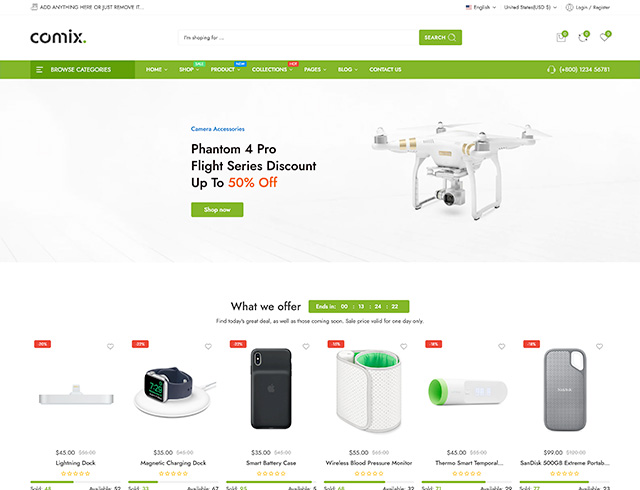
Task: Click the headset phone support icon
Action: [x=551, y=70]
